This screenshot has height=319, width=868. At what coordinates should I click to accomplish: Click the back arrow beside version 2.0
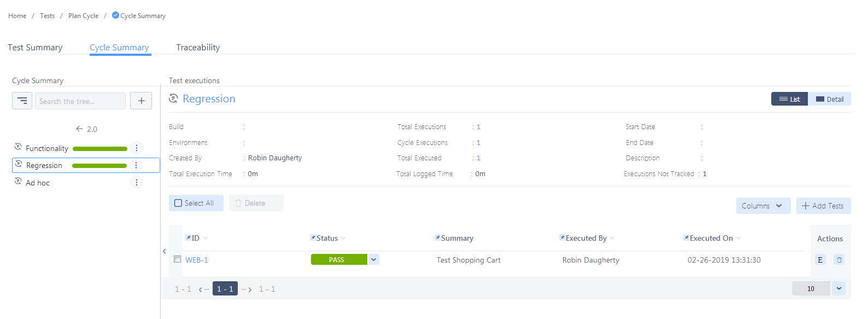click(x=80, y=129)
